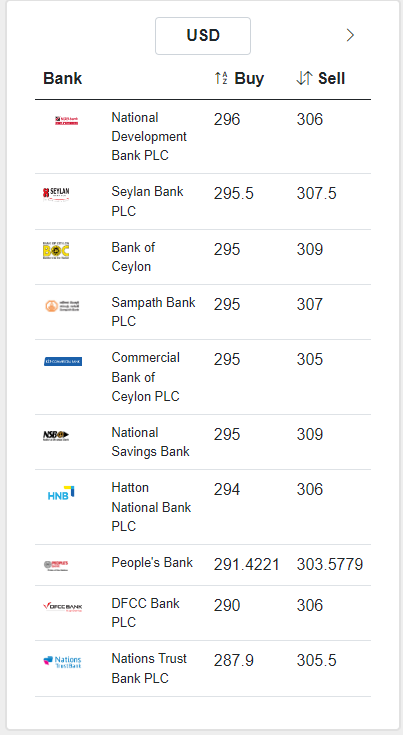Click the NSB National Savings Bank logo
This screenshot has width=403, height=735.
56,435
